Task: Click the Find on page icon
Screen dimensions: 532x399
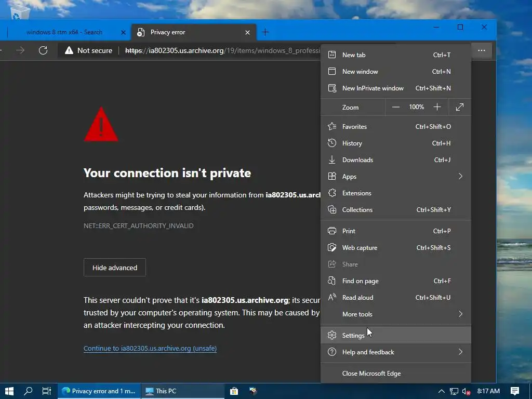Action: [332, 281]
